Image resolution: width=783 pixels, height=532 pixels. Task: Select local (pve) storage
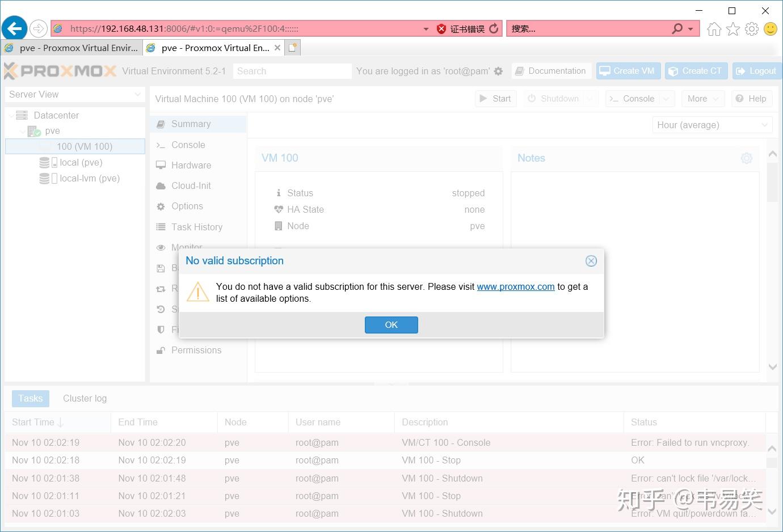tap(81, 162)
